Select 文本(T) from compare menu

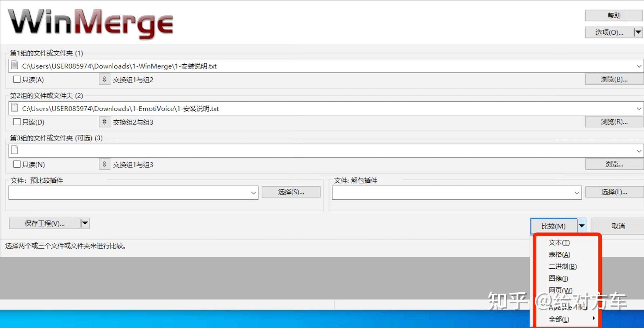click(x=560, y=242)
